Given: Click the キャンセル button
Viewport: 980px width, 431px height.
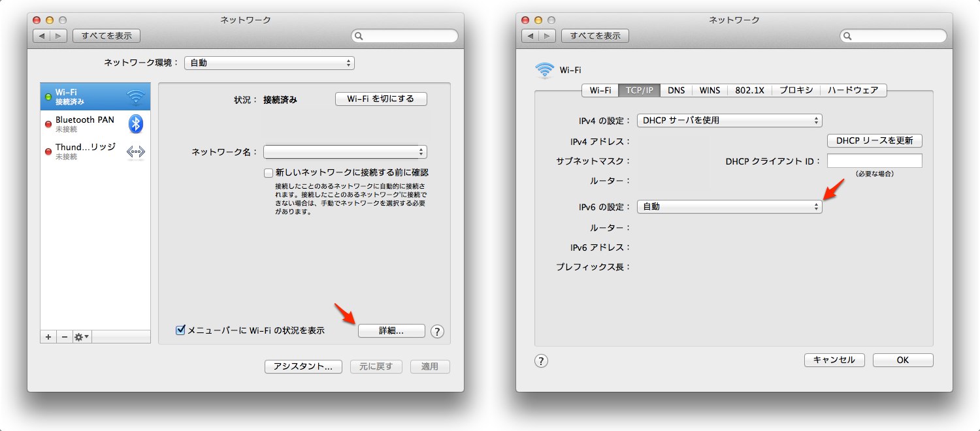Looking at the screenshot, I should [x=834, y=360].
